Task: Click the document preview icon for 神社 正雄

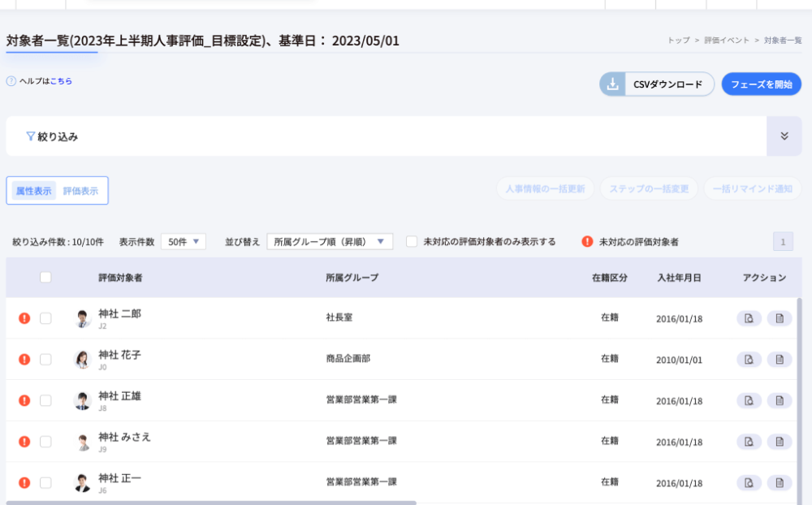Action: pyautogui.click(x=749, y=400)
